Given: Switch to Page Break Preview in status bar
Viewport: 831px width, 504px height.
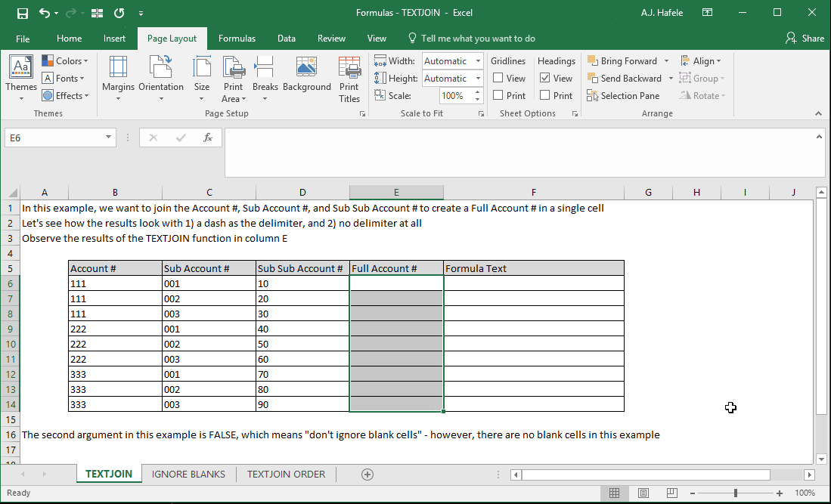Looking at the screenshot, I should click(671, 493).
